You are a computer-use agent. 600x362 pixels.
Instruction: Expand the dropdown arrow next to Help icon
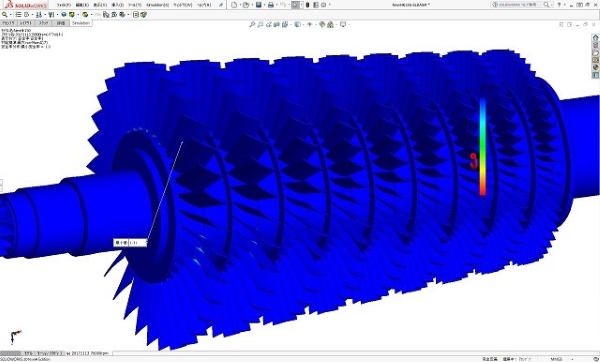(565, 5)
